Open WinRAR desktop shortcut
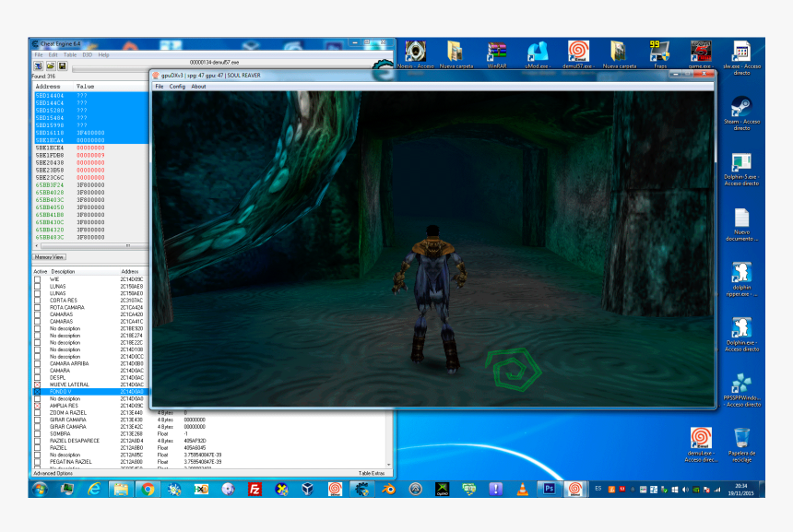The width and height of the screenshot is (793, 532). pos(497,55)
